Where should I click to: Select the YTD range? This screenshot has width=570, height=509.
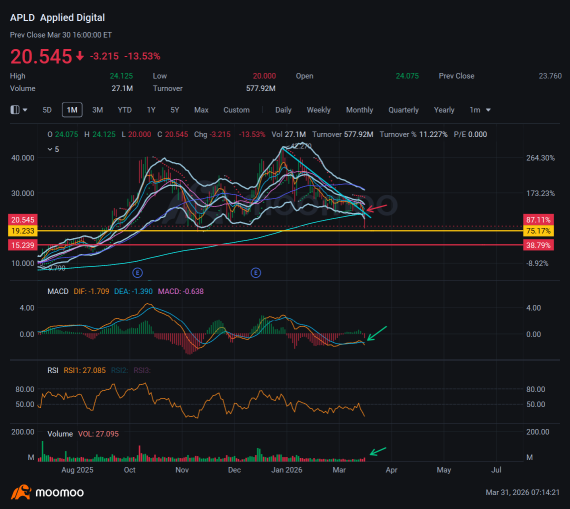point(125,110)
